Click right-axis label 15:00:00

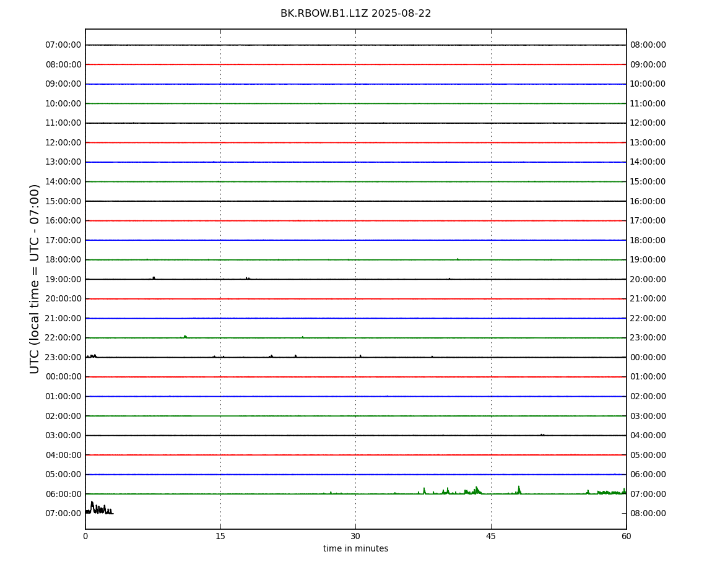point(648,181)
